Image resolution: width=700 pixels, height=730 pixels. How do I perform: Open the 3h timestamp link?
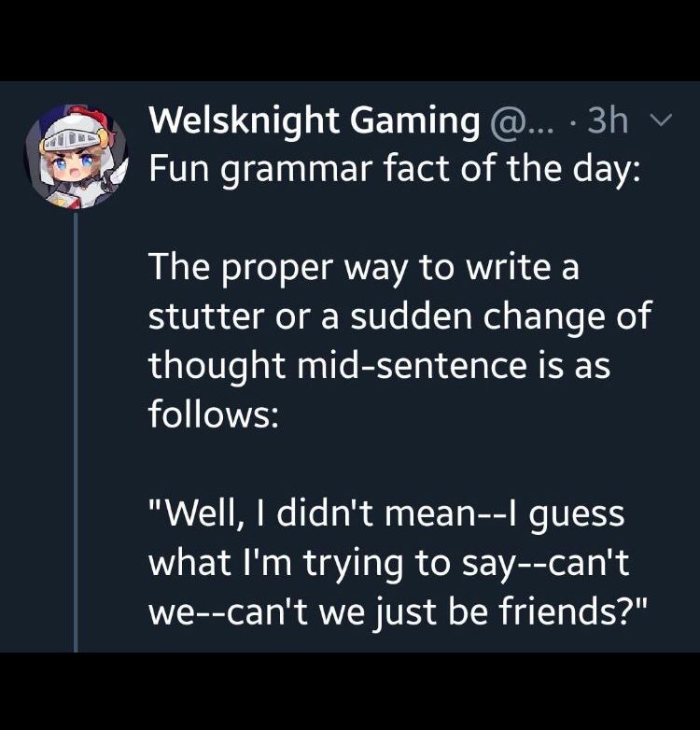pyautogui.click(x=608, y=120)
